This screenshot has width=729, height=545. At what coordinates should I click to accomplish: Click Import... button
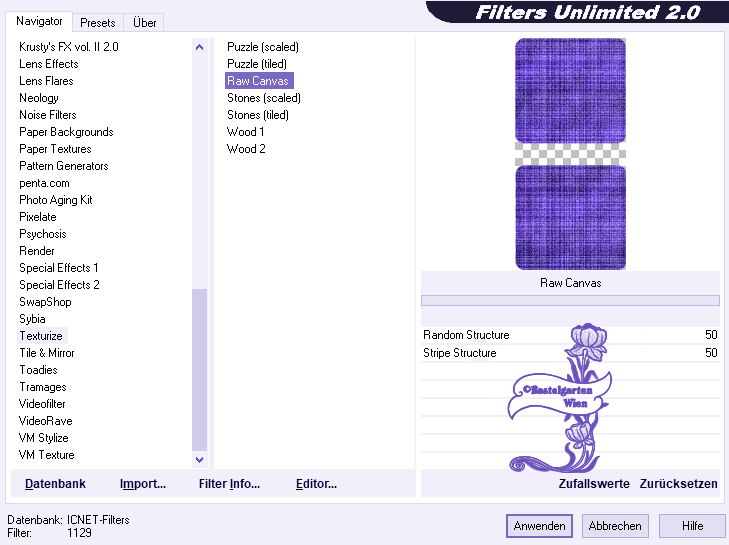[x=143, y=484]
